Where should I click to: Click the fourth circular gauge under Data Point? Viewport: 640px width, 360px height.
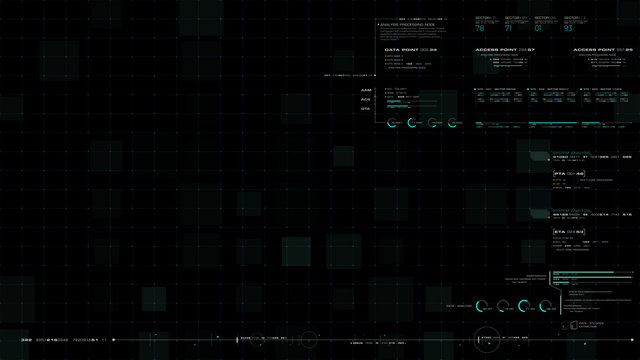coord(452,122)
